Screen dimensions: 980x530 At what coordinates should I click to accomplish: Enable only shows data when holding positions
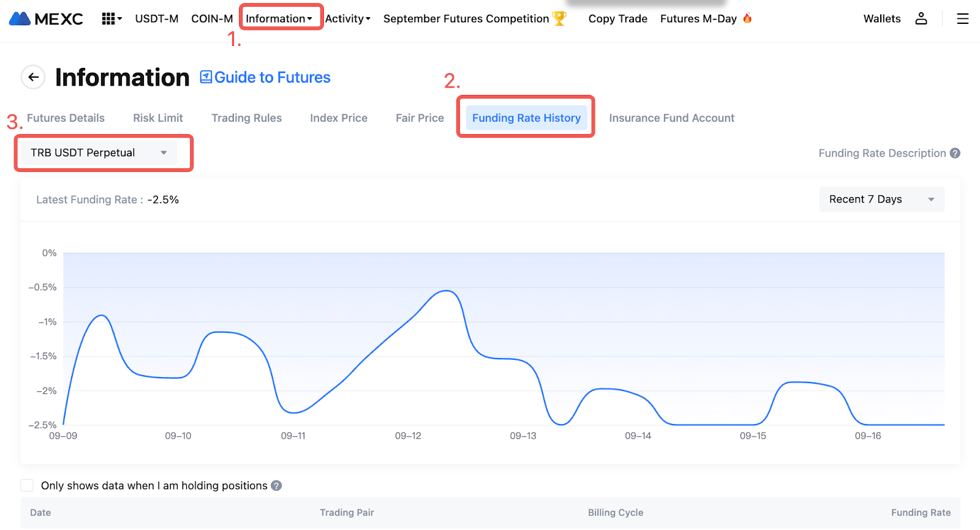[x=27, y=485]
